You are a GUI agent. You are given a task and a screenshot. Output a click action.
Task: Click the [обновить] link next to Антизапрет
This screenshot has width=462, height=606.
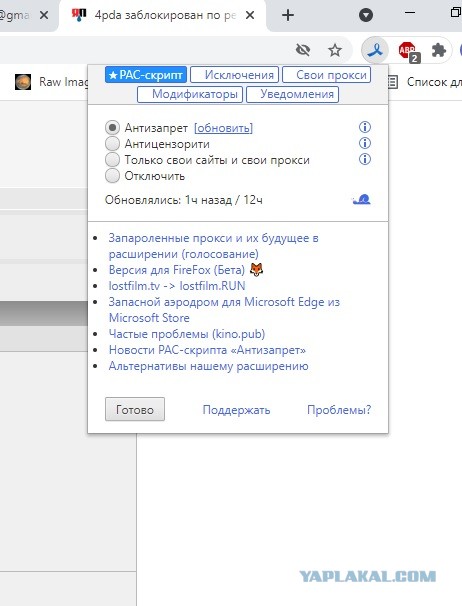[x=223, y=128]
